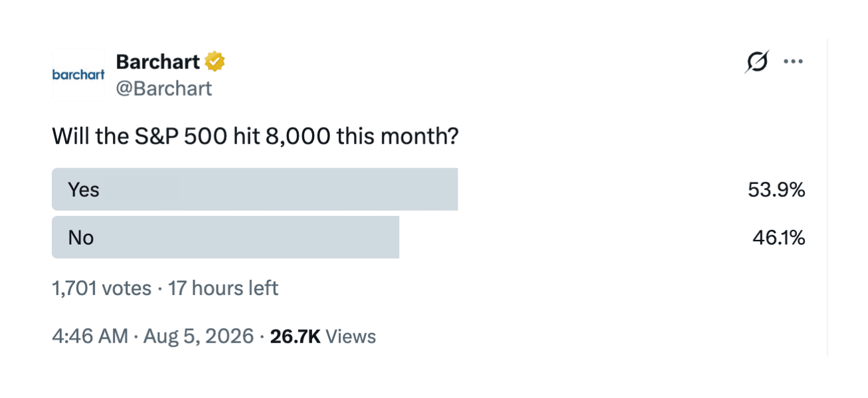
Task: Click the 53.9% result figure
Action: [776, 190]
